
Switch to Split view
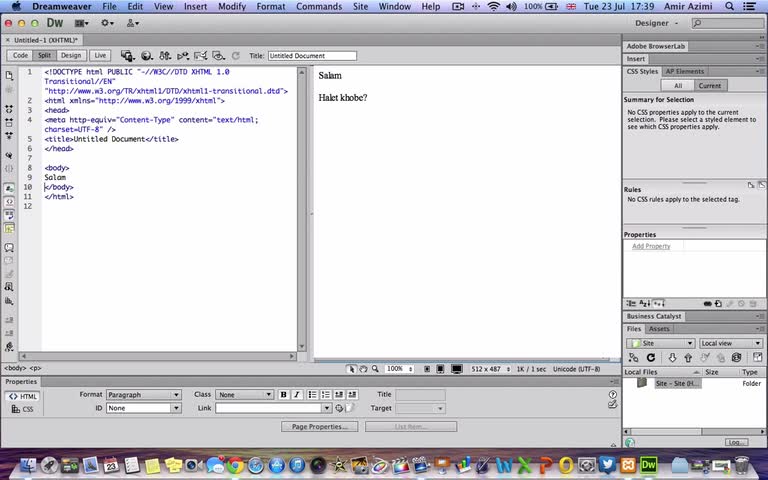pyautogui.click(x=45, y=55)
